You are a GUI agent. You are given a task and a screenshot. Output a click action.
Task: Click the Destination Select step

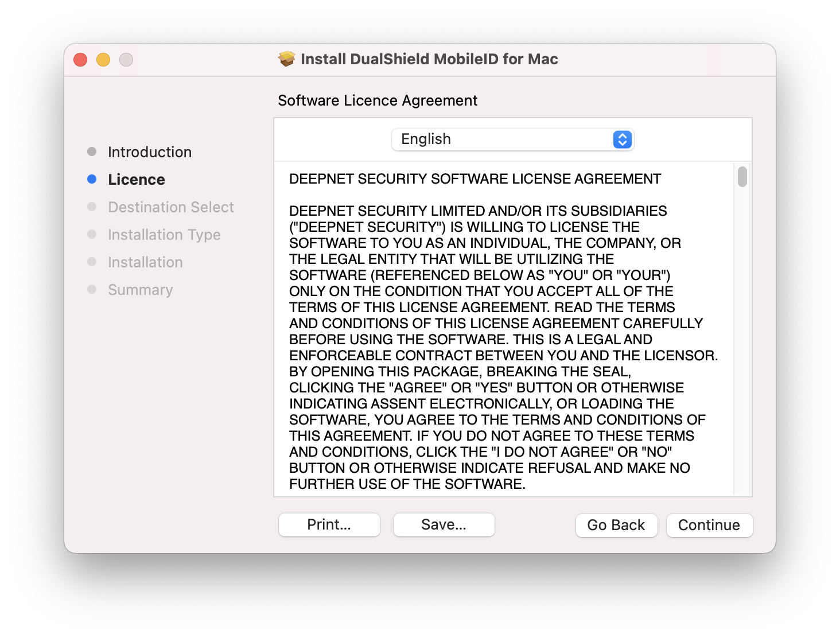(x=171, y=207)
